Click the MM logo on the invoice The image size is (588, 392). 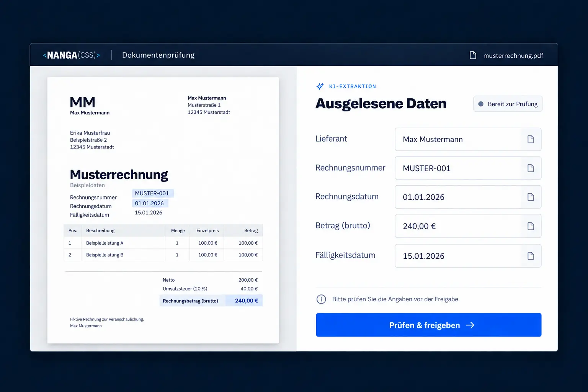tap(82, 102)
